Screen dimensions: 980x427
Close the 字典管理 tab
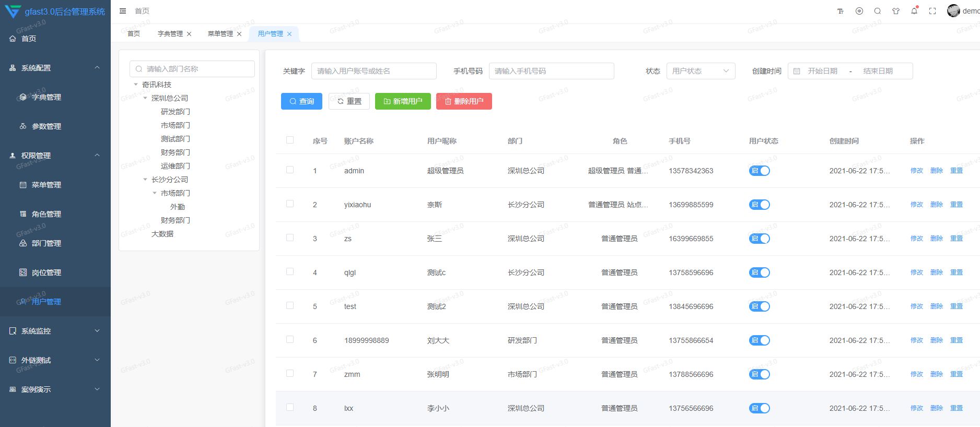[x=189, y=34]
